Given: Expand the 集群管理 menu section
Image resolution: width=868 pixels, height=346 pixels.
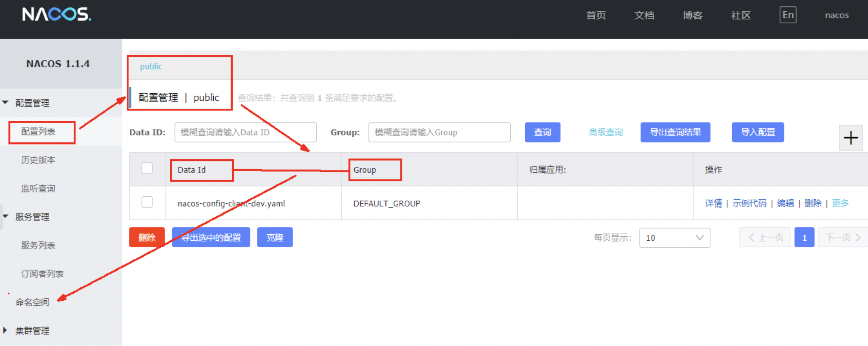Looking at the screenshot, I should pos(5,330).
